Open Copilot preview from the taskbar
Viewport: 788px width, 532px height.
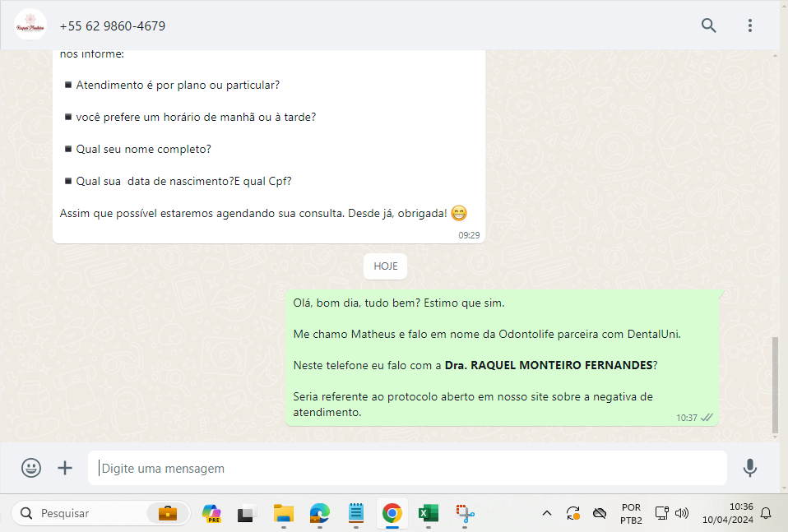[211, 513]
